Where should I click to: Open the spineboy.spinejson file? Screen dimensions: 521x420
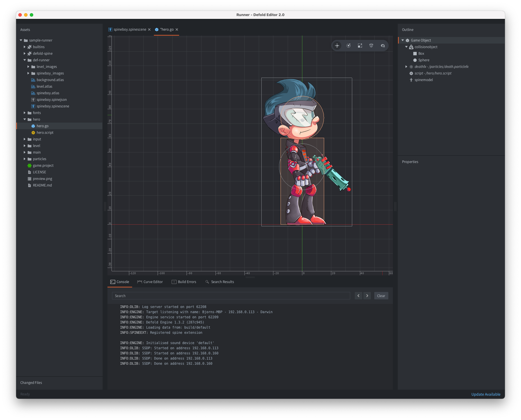click(52, 99)
